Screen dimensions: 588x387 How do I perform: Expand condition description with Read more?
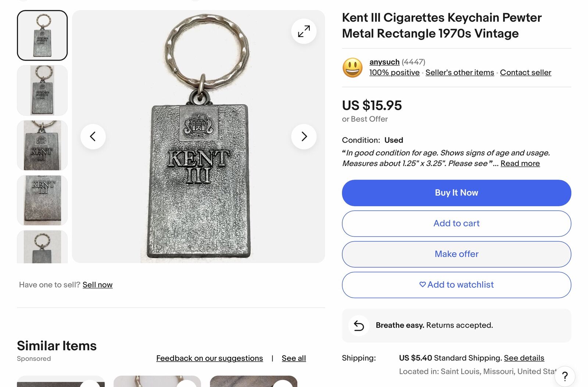click(520, 163)
